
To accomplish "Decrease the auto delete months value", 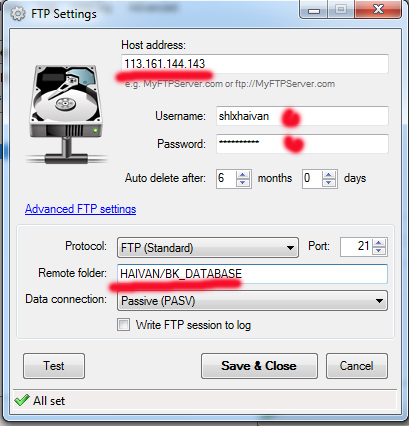I will [243, 183].
